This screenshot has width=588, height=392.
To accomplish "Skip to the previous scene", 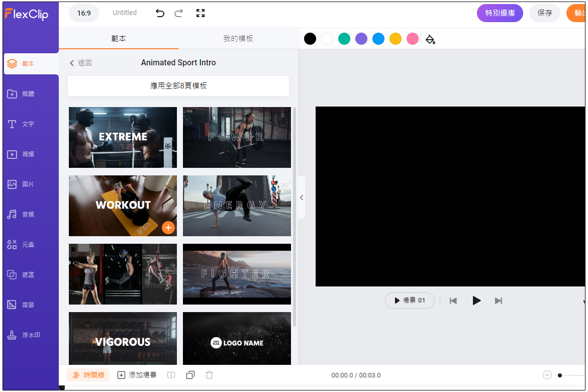I will (453, 301).
